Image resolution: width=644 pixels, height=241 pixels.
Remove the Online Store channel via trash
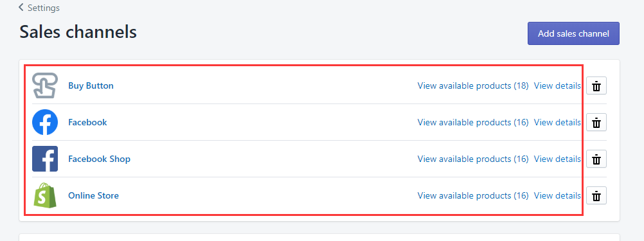pos(596,195)
